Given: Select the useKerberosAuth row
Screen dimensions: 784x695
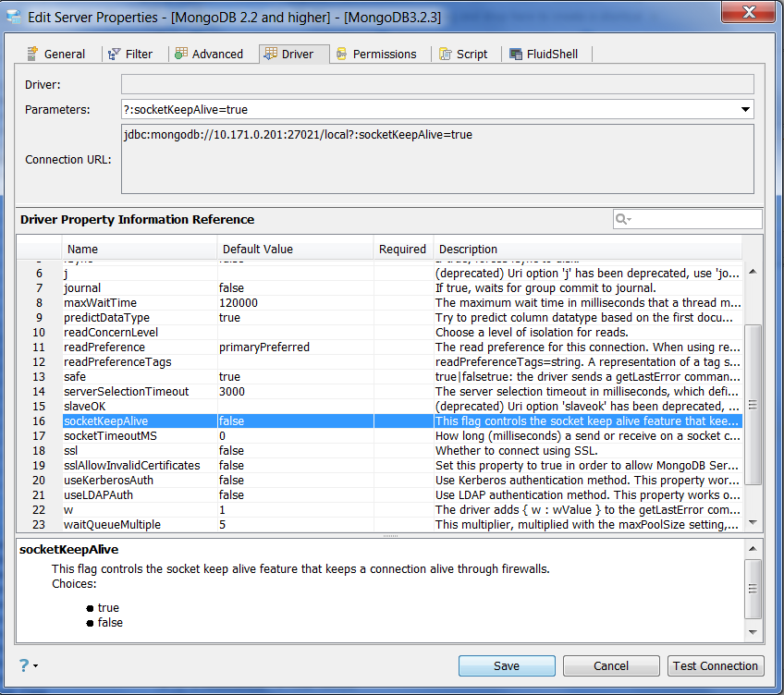Looking at the screenshot, I should tap(380, 480).
